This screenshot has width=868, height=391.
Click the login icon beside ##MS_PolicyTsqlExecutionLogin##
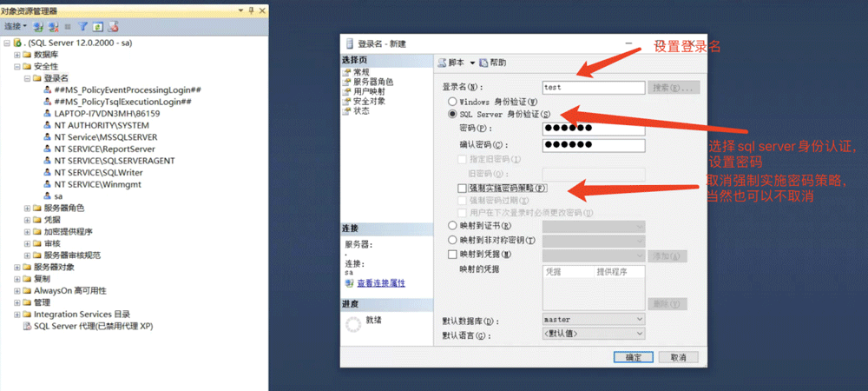[x=48, y=102]
